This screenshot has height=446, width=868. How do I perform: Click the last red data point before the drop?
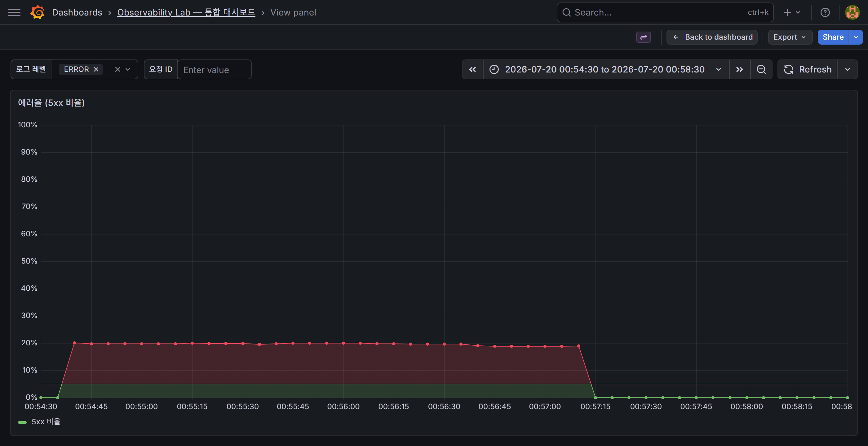point(578,346)
